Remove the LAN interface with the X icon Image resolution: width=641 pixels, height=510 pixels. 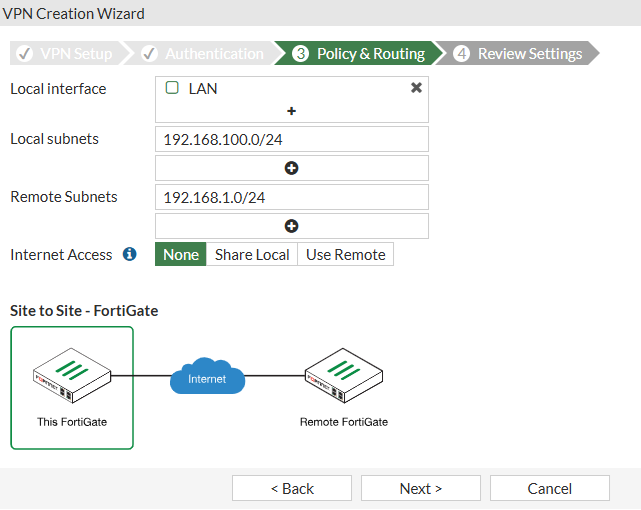coord(416,88)
